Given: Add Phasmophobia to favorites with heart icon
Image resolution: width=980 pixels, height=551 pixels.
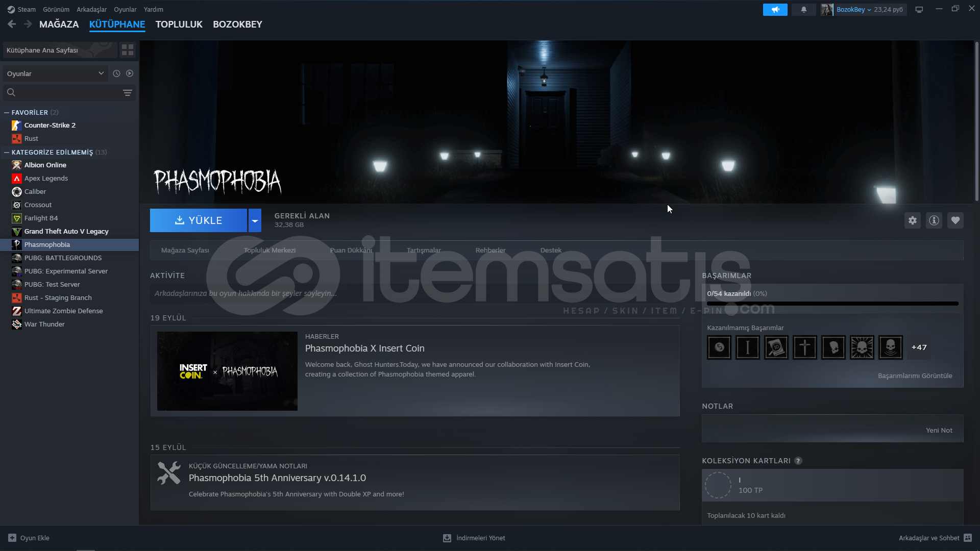Looking at the screenshot, I should pyautogui.click(x=955, y=220).
